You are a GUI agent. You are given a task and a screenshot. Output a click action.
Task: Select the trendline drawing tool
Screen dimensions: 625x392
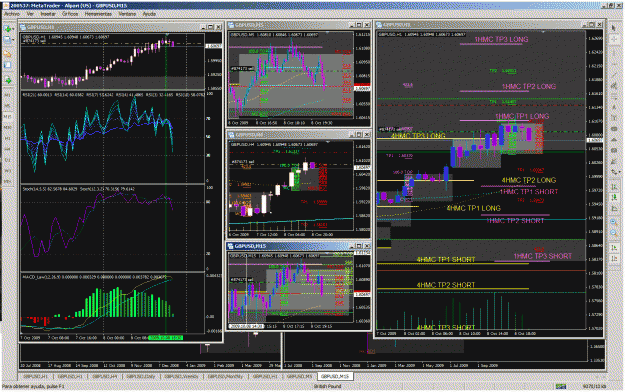pyautogui.click(x=614, y=75)
